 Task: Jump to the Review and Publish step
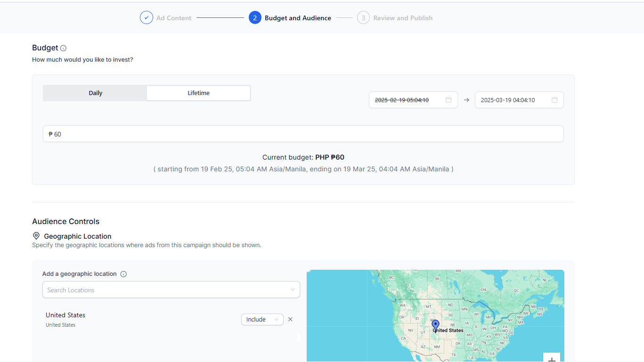395,18
